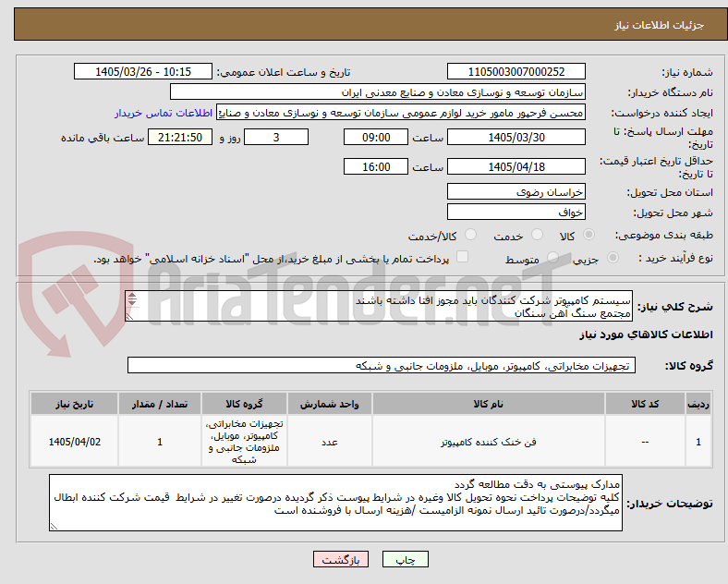The image size is (728, 584).
Task: Click resize handle of شرح کلی نیاز textarea
Action: [x=129, y=317]
